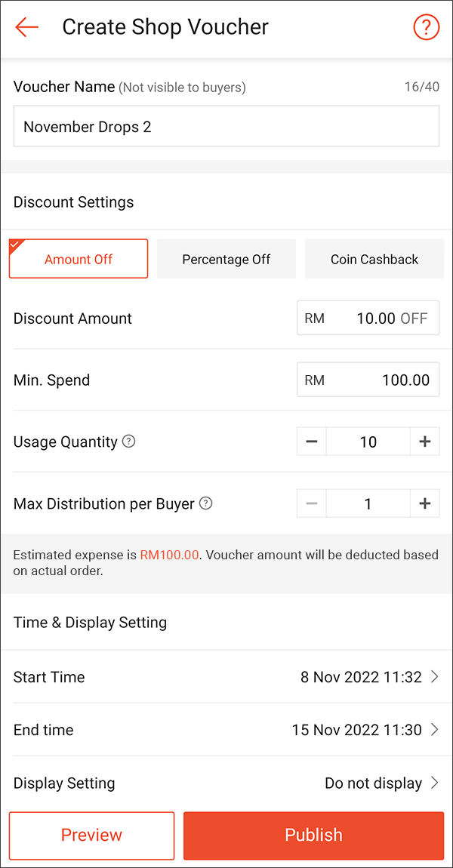This screenshot has height=868, width=453.
Task: Publish the November Drops 2 voucher
Action: coord(313,835)
